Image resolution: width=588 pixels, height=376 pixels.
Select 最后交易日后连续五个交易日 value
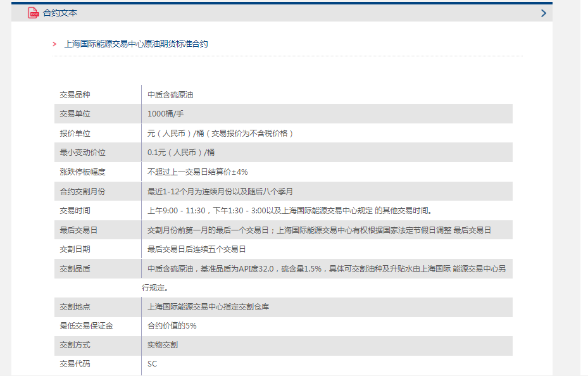pyautogui.click(x=196, y=249)
